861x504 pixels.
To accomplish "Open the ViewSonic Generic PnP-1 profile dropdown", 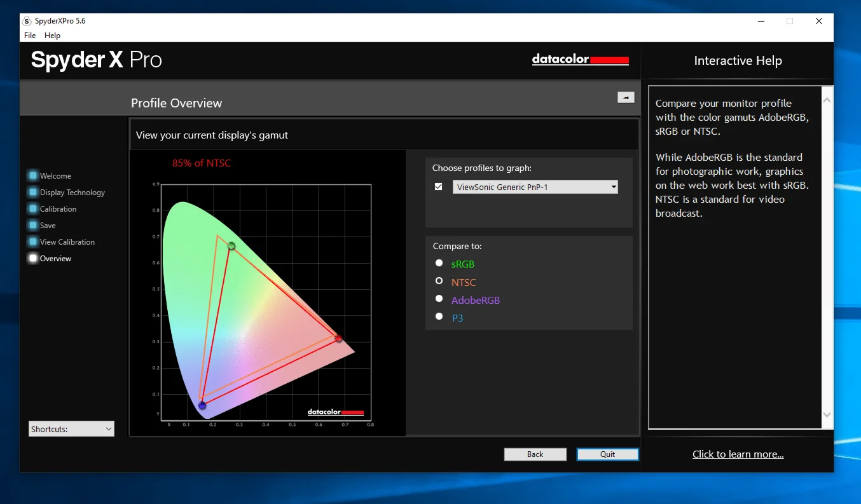I will click(x=535, y=187).
